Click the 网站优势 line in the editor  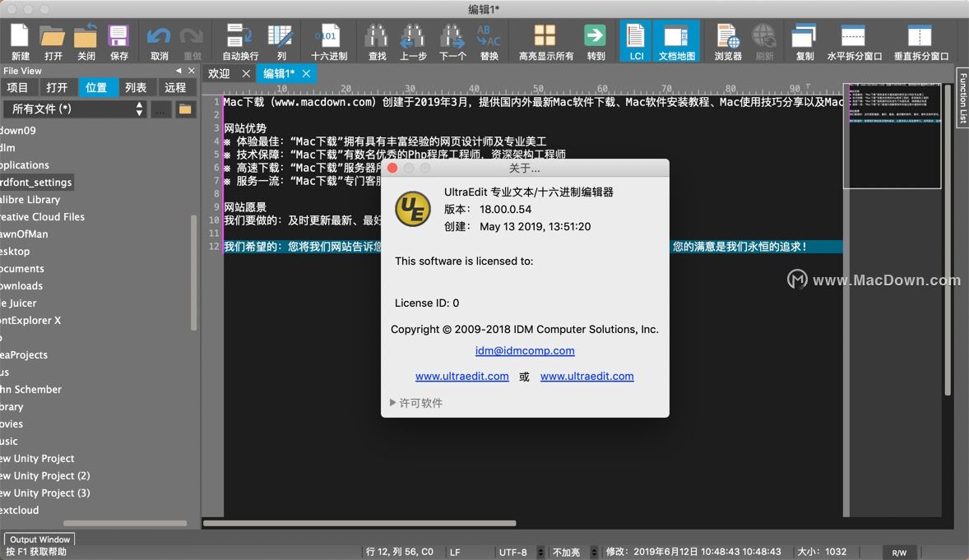point(245,128)
